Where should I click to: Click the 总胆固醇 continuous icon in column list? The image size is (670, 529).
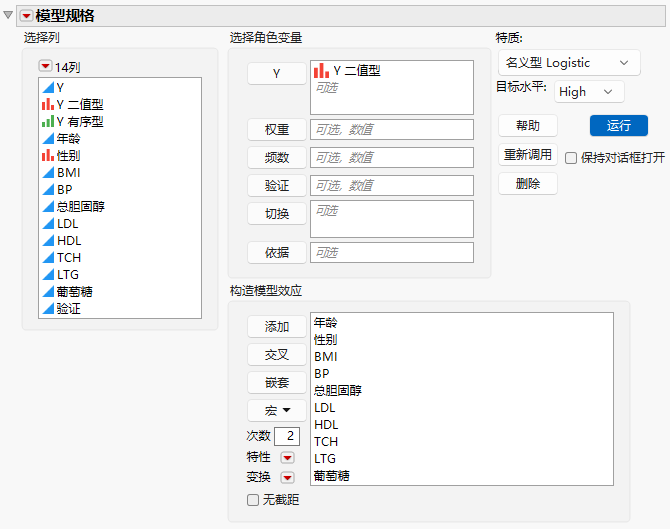48,206
